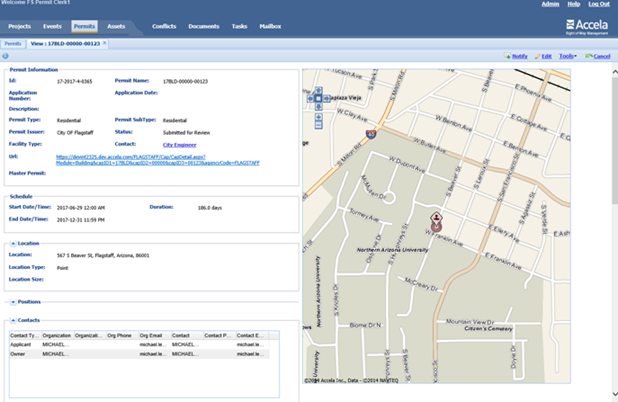Click the refresh icon below the tabs
The width and height of the screenshot is (618, 402).
(5, 56)
